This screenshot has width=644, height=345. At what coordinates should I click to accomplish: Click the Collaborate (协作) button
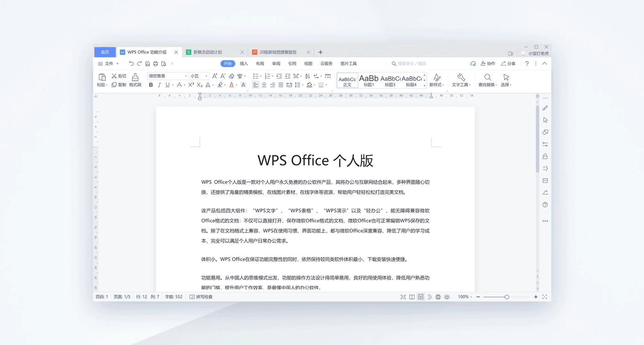[x=488, y=64]
